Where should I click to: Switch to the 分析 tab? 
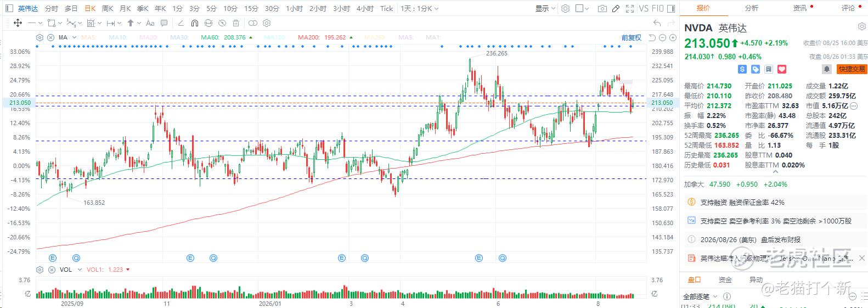coord(752,8)
